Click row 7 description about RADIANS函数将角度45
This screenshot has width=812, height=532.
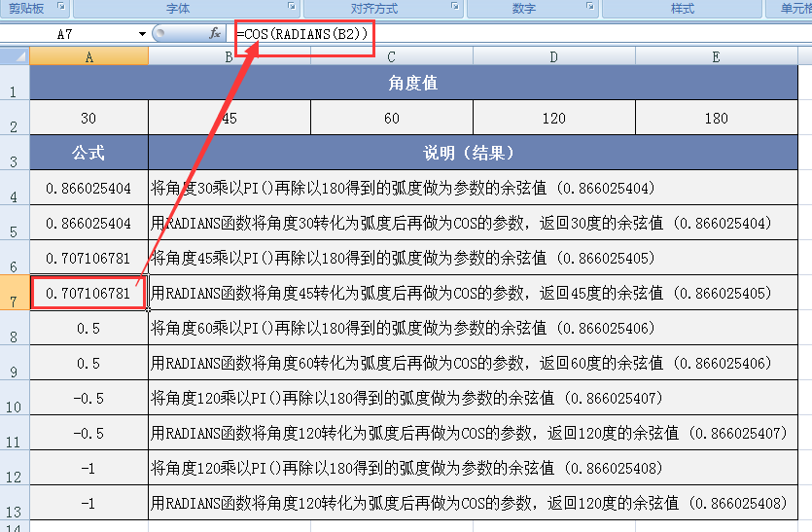473,293
